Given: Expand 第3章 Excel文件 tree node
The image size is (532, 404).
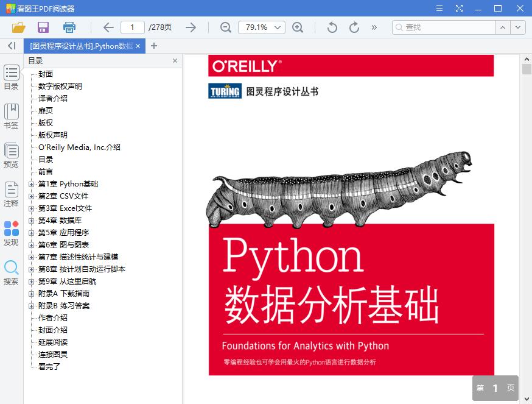Looking at the screenshot, I should point(31,208).
